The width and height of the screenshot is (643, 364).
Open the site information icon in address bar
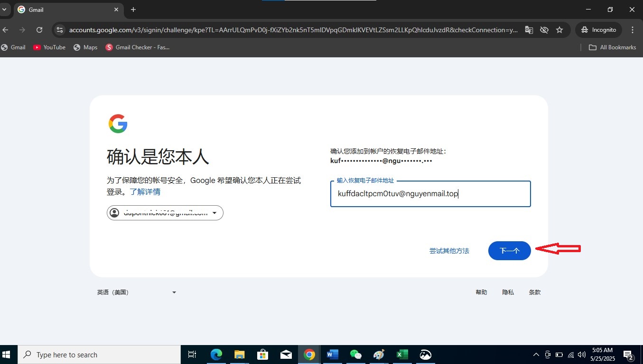click(x=59, y=29)
